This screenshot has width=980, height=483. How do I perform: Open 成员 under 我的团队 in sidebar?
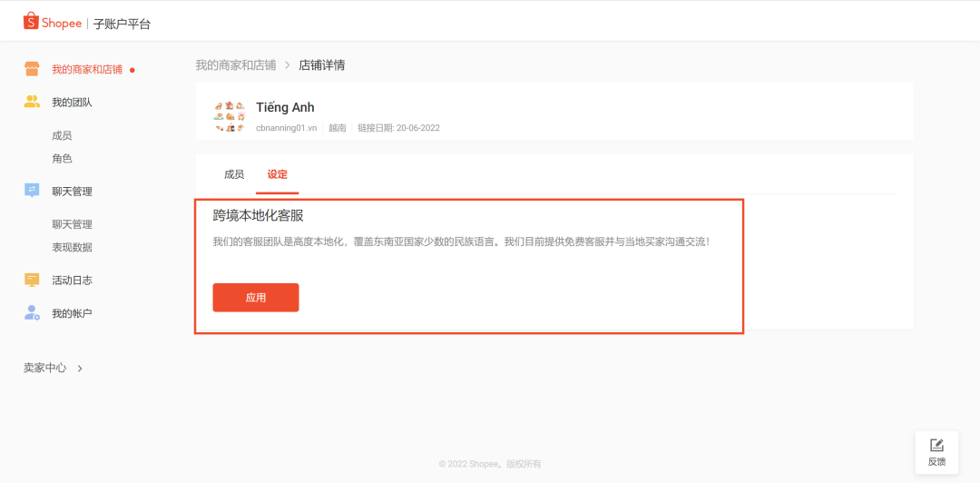62,135
